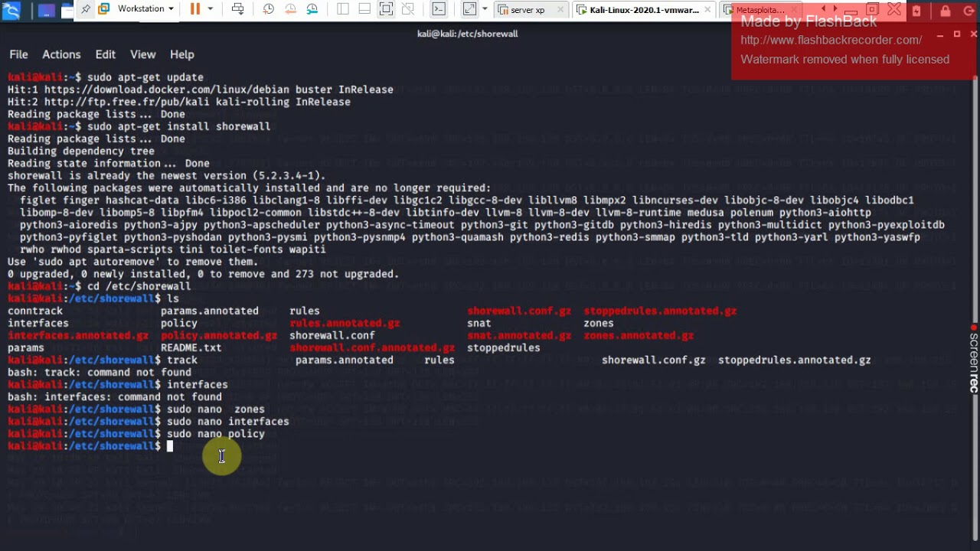Revert VM to previous snapshot
The image size is (980, 551).
290,9
